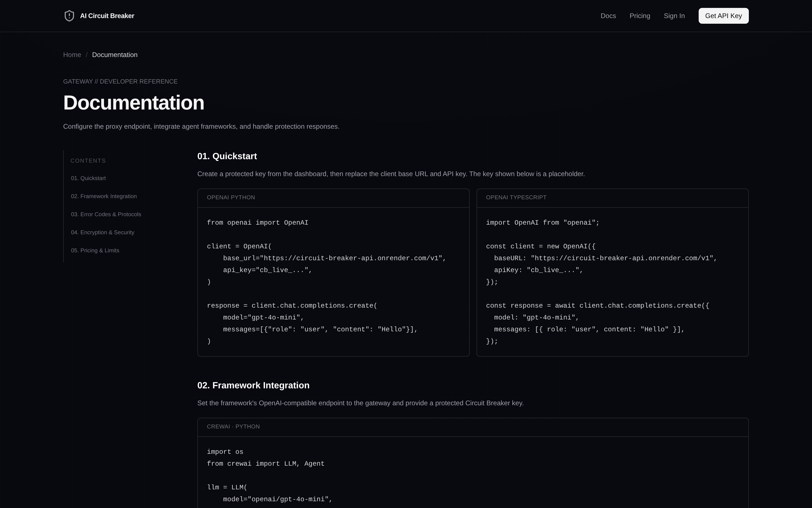Click the large Documentation page title
Screen dimensions: 812x508
134,102
